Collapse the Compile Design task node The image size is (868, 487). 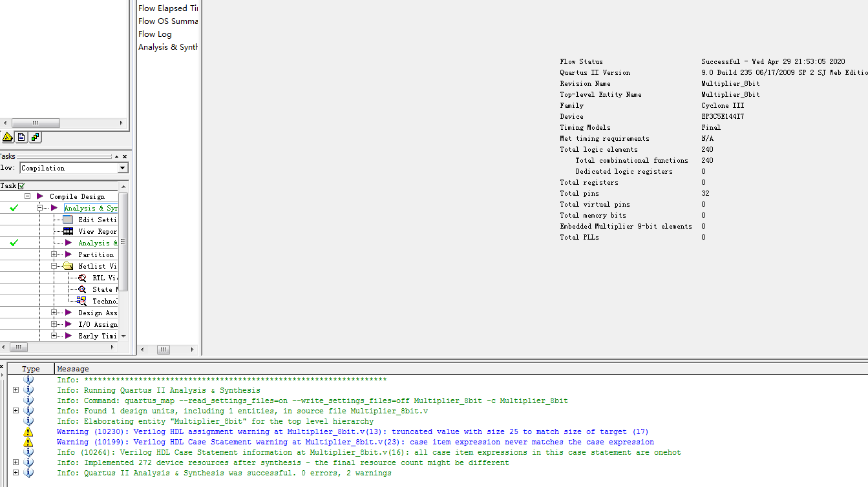tap(28, 196)
